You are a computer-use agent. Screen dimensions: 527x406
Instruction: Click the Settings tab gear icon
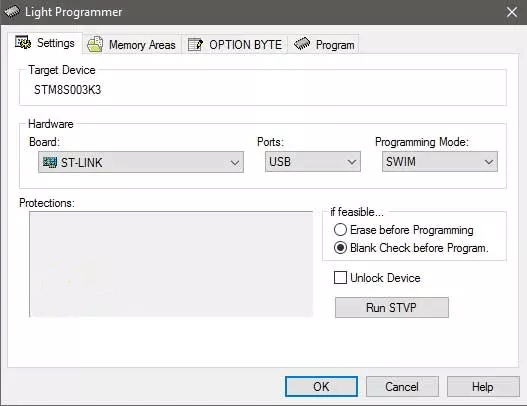point(23,43)
